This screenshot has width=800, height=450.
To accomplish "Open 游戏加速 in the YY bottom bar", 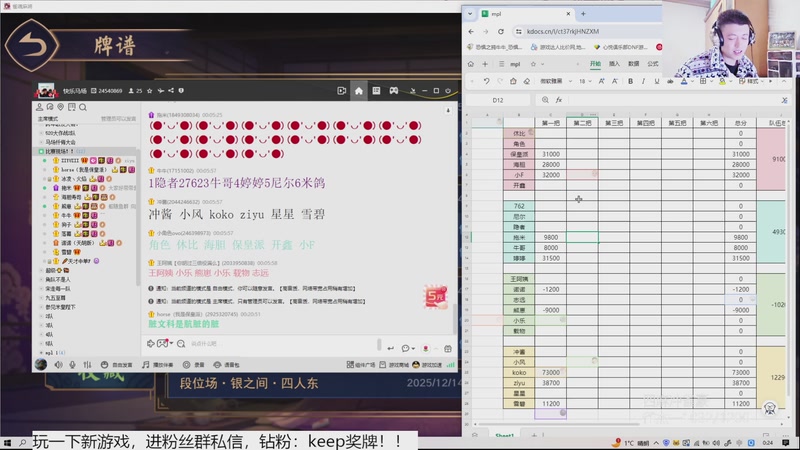I will (x=428, y=365).
